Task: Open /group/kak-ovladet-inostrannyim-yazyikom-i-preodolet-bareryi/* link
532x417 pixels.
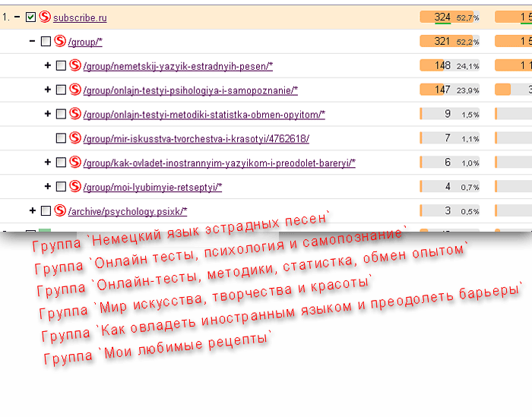Action: [219, 163]
